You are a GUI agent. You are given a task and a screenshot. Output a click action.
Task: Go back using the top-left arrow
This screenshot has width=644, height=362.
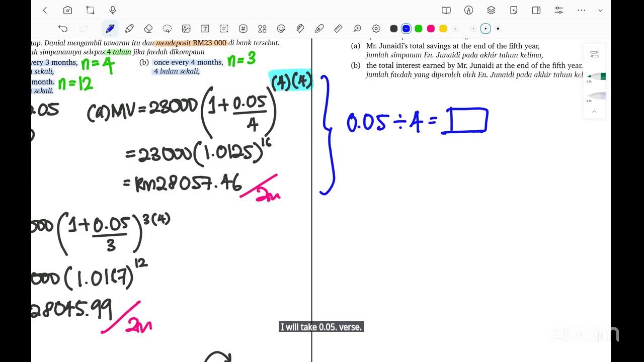pos(45,10)
